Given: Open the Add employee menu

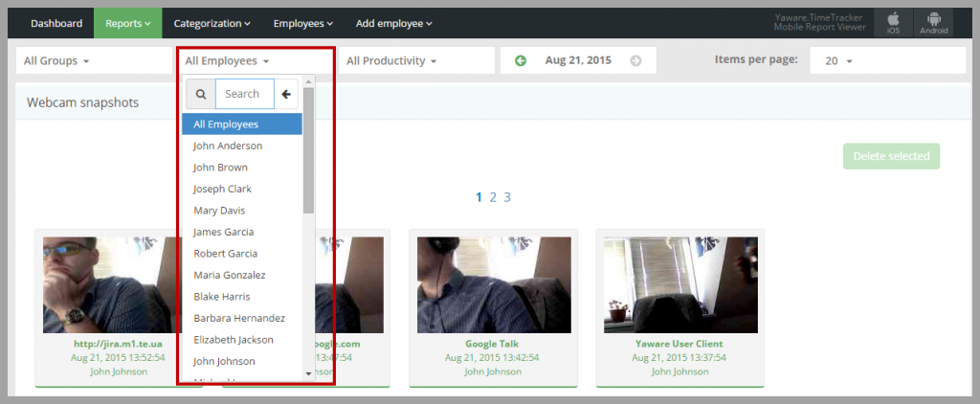Looking at the screenshot, I should (x=393, y=23).
